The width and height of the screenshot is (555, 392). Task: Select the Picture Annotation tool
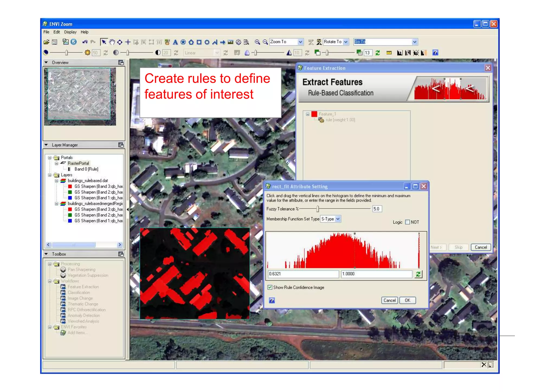coord(231,42)
